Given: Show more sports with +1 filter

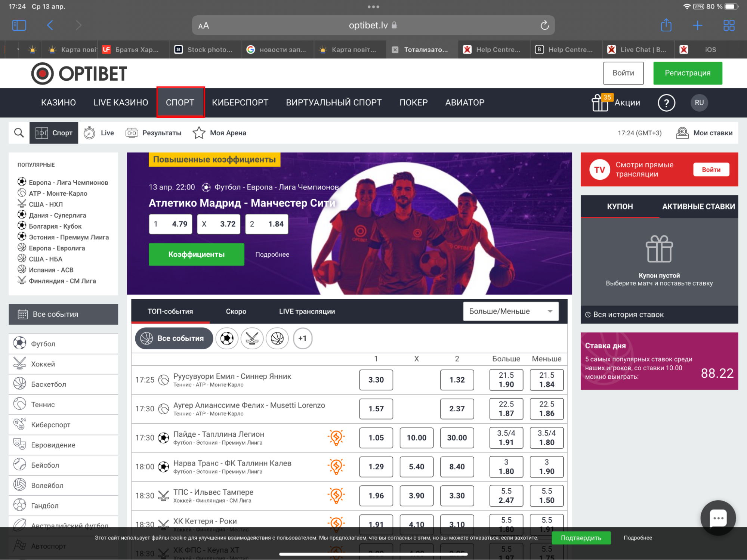Looking at the screenshot, I should pos(302,338).
